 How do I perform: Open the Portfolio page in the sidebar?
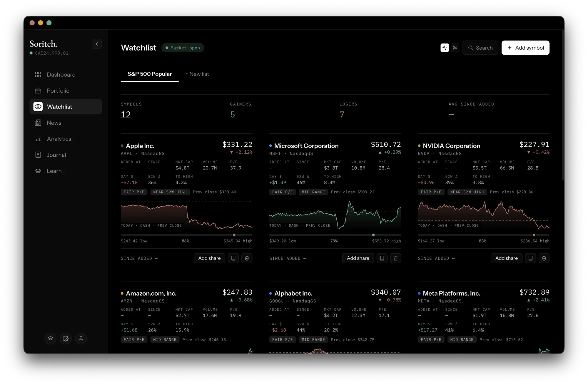(66, 91)
